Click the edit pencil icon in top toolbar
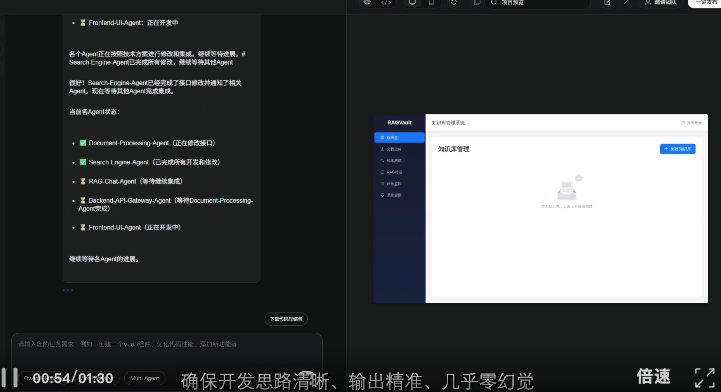The height and width of the screenshot is (392, 721). [x=607, y=3]
